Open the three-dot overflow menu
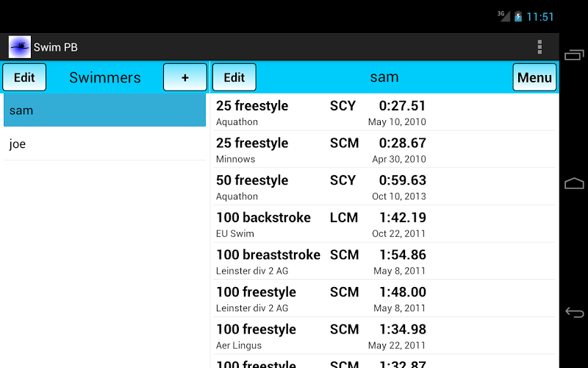588x368 pixels. coord(539,47)
